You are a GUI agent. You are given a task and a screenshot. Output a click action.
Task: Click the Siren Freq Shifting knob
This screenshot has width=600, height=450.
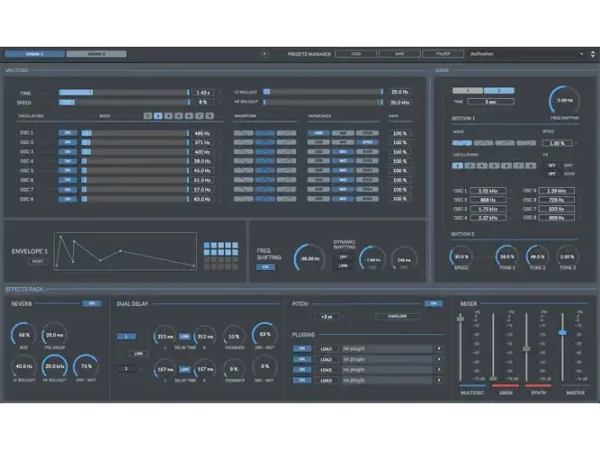564,101
